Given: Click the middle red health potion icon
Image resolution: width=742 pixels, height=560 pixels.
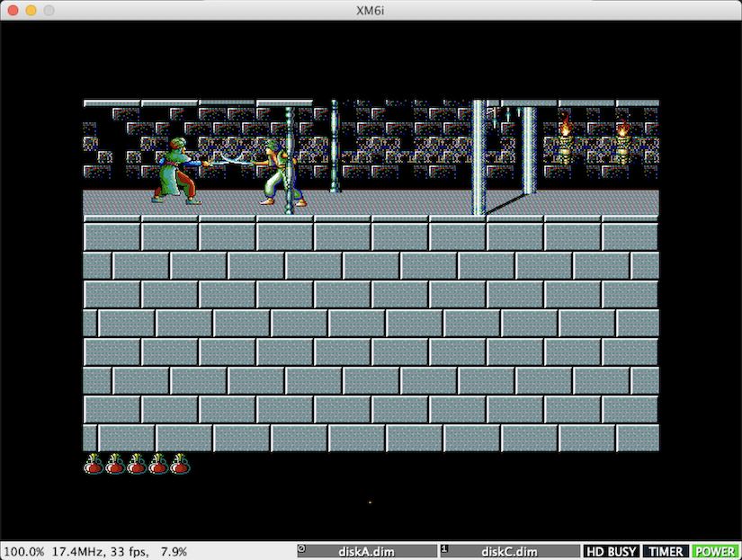Looking at the screenshot, I should pos(137,464).
